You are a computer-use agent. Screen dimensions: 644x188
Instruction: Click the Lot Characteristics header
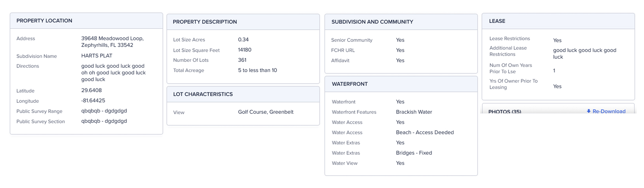click(243, 94)
